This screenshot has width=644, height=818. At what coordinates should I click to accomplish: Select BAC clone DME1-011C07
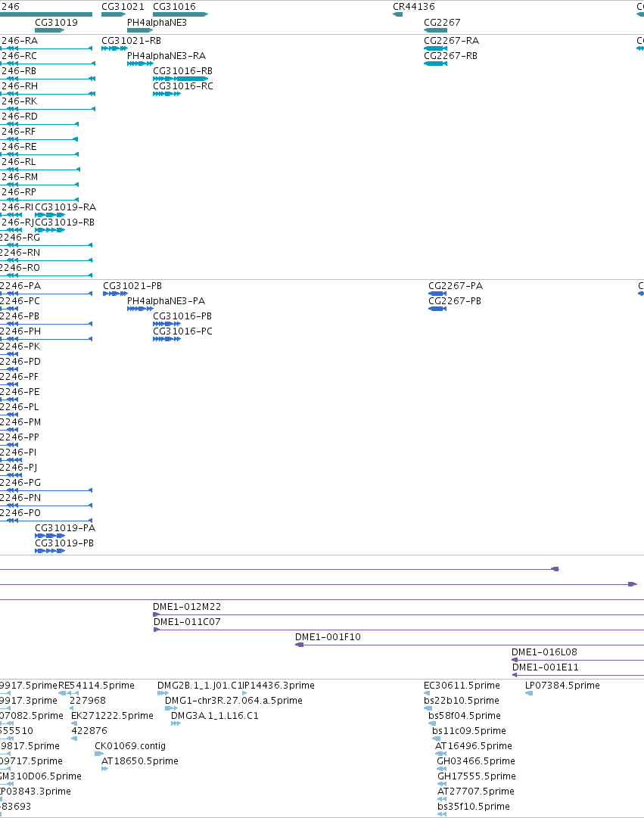click(x=187, y=621)
